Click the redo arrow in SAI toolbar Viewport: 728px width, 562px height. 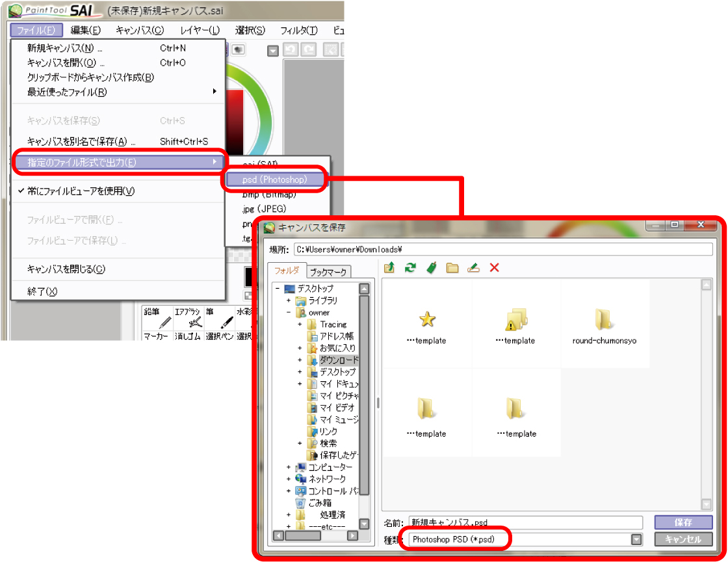[308, 49]
